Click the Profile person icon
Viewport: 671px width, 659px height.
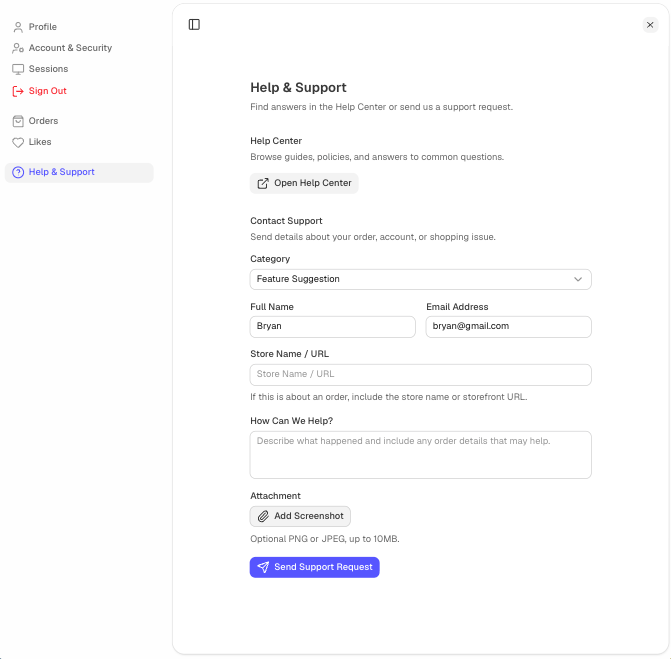(x=18, y=27)
